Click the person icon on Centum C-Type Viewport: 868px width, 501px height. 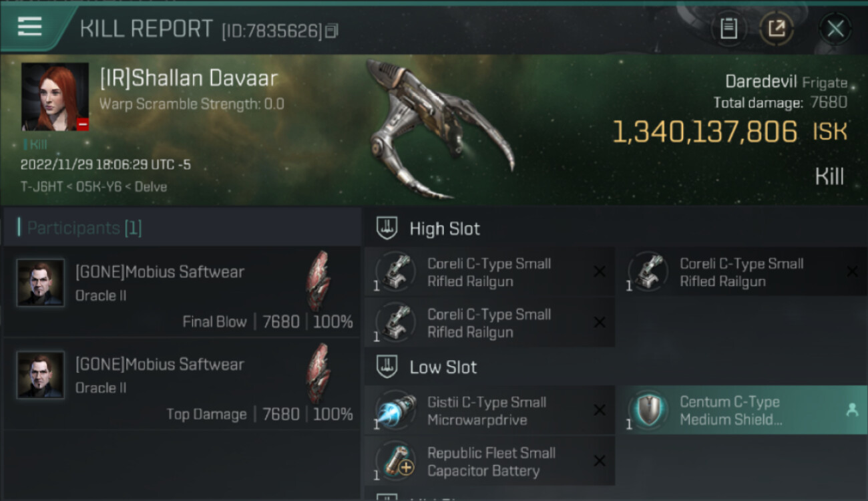click(x=852, y=411)
